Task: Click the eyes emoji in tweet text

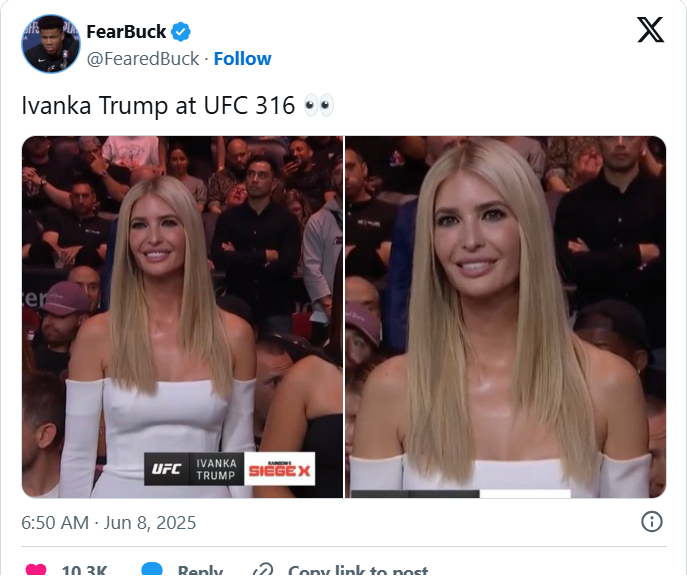Action: click(319, 106)
